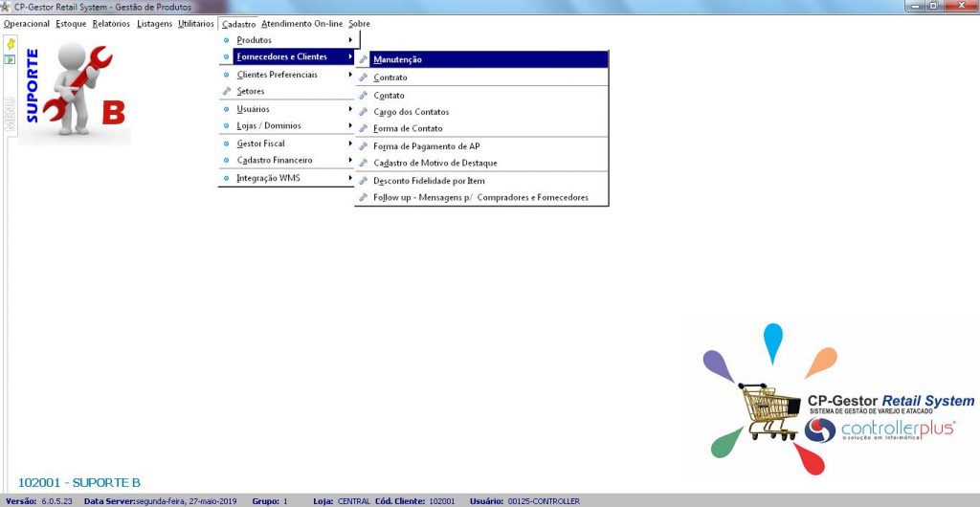Click green arrow icon below the pin

click(10, 60)
